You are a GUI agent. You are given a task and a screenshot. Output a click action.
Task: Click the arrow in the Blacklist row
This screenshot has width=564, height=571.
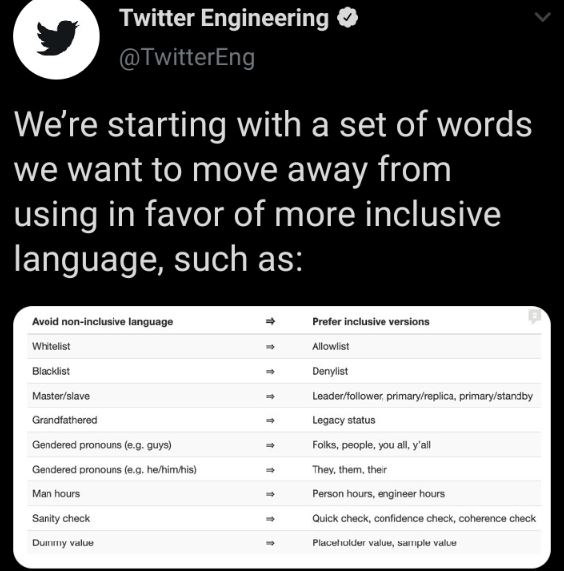[270, 371]
